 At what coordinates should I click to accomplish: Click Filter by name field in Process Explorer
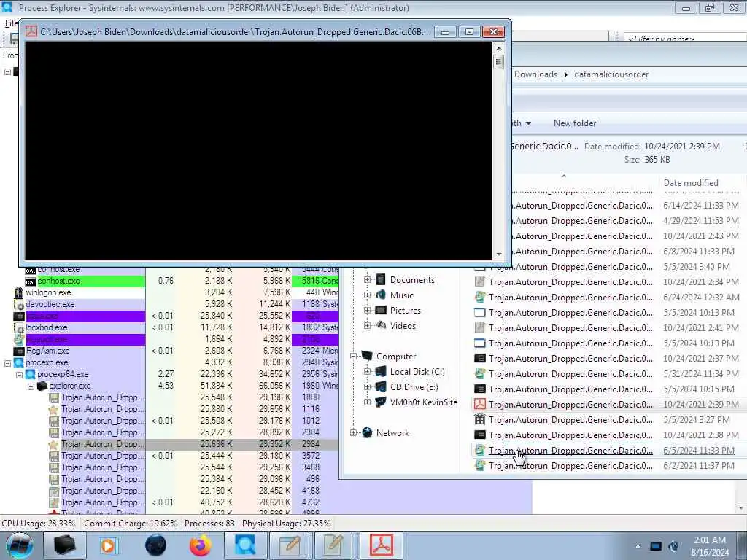[685, 38]
